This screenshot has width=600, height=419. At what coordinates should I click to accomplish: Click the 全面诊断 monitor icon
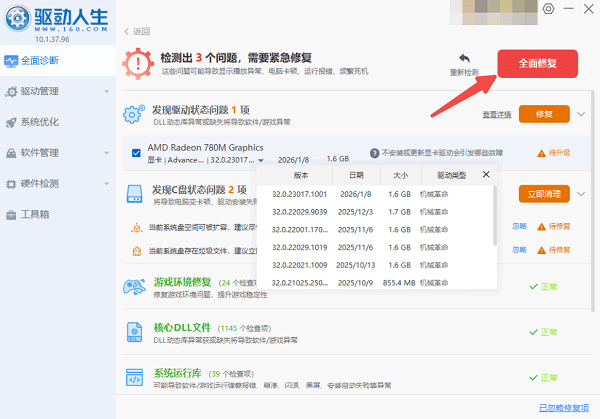click(11, 61)
